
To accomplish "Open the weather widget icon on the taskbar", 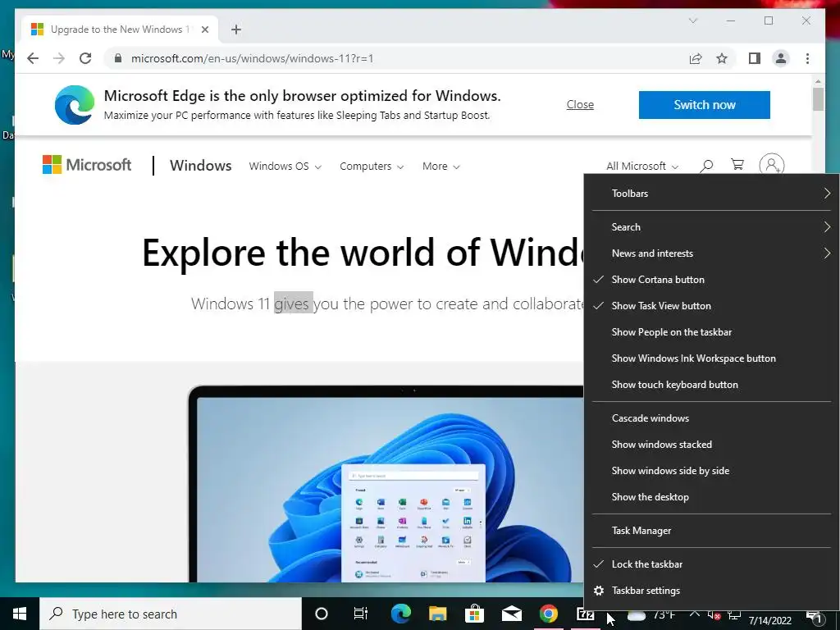I will tap(637, 615).
